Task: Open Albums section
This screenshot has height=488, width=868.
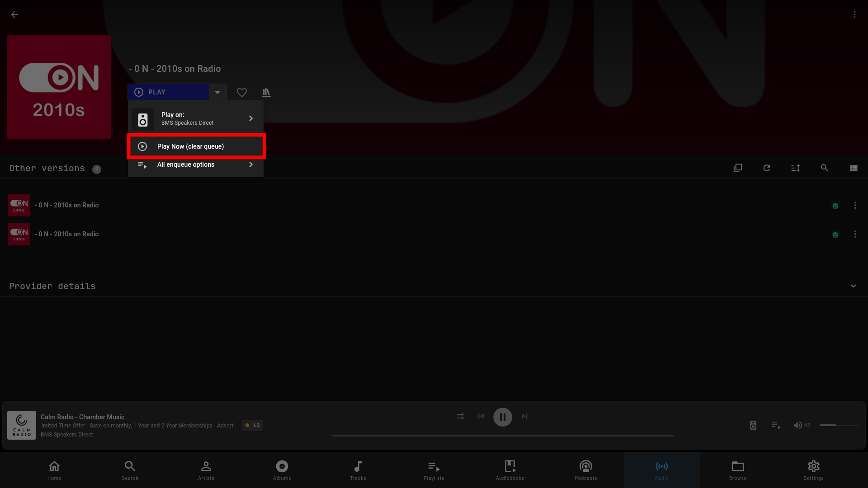Action: click(x=282, y=470)
